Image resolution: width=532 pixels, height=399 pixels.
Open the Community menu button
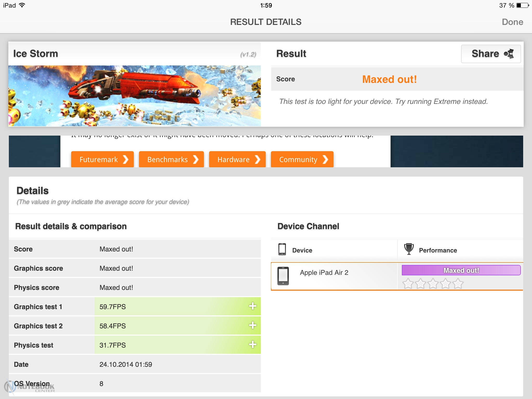[x=302, y=159]
